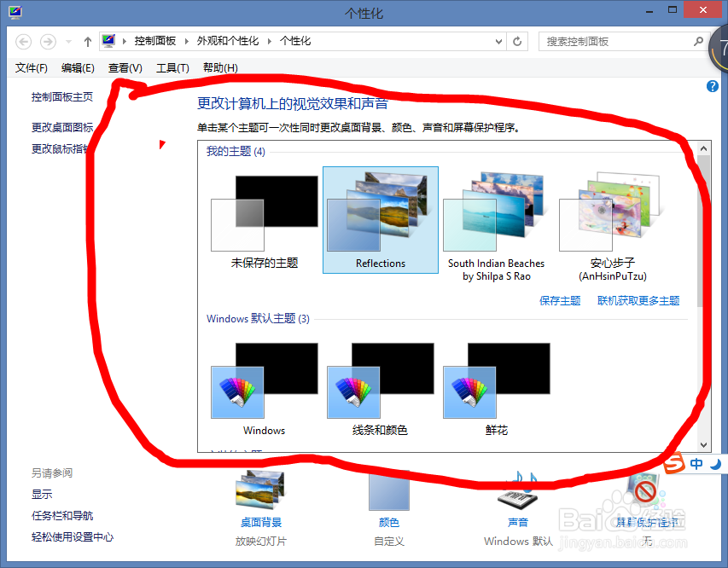Open 桌面背景 settings icon
The height and width of the screenshot is (568, 728).
click(260, 492)
